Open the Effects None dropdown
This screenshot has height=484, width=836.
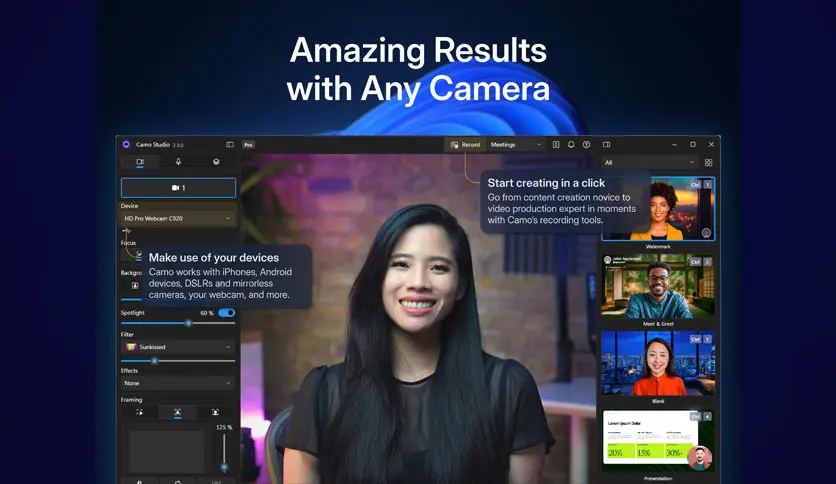tap(178, 383)
